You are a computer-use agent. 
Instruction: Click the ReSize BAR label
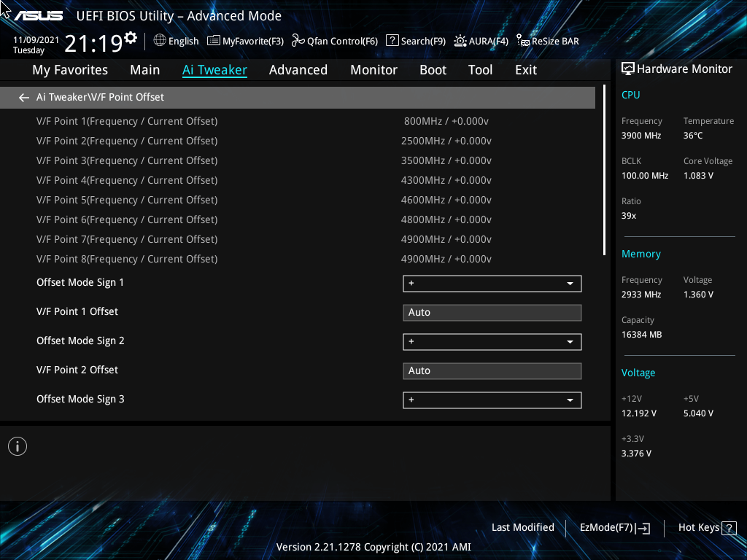(555, 42)
